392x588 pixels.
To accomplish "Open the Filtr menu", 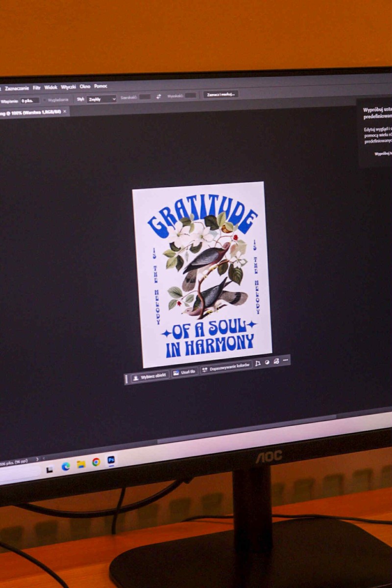I will coord(37,88).
